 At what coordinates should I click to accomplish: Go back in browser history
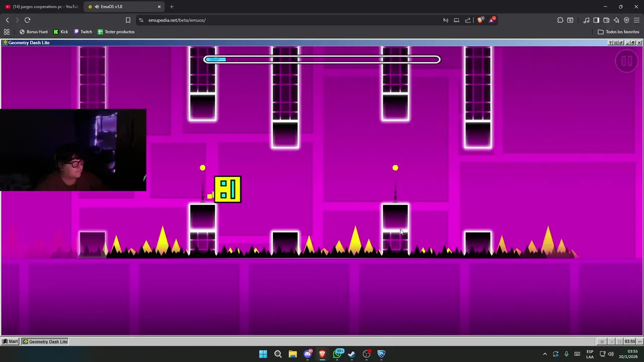(x=7, y=20)
